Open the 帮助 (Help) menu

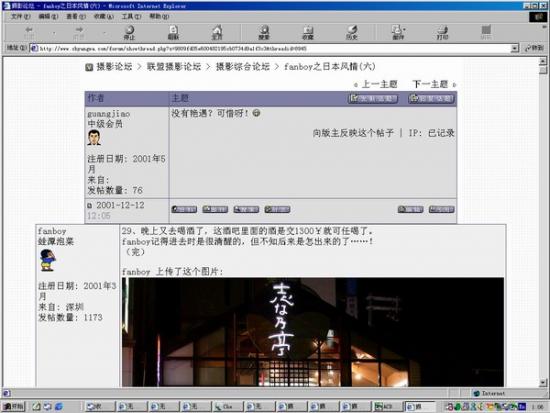click(x=159, y=16)
